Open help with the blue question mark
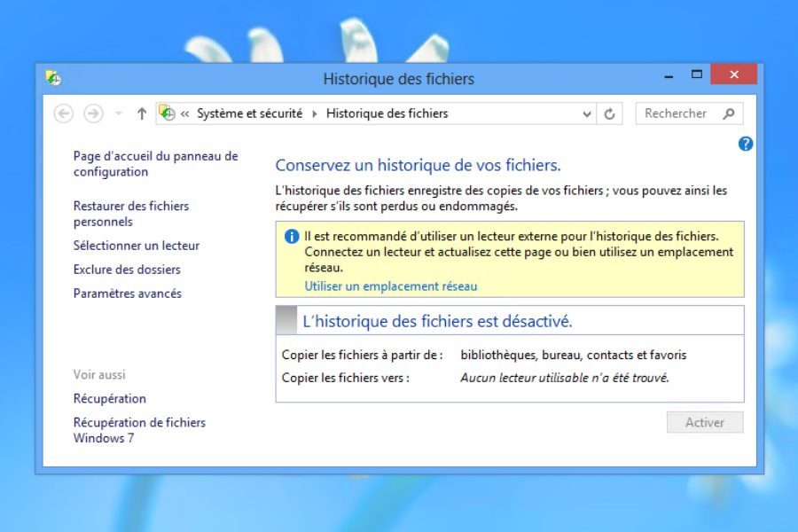 pos(746,144)
